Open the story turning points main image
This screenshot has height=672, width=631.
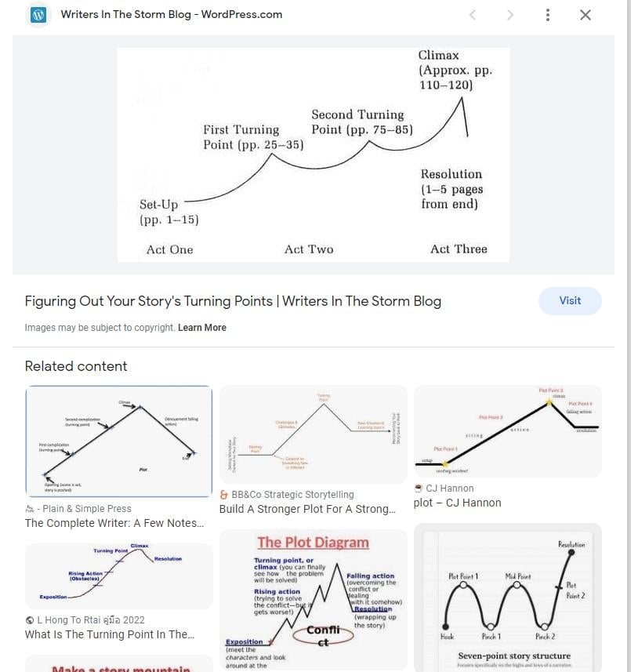[314, 154]
